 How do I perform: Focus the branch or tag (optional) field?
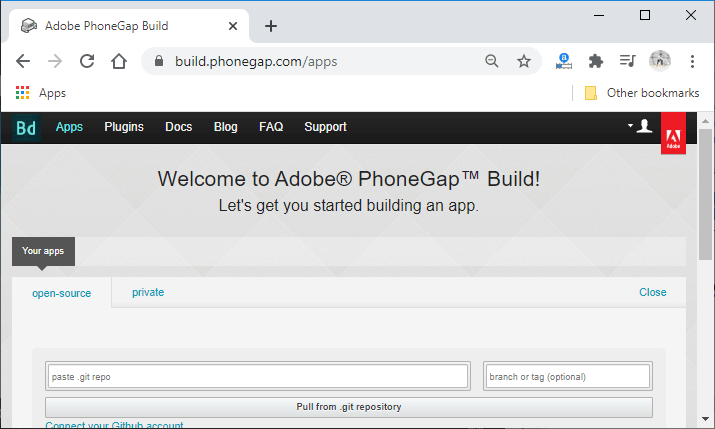point(568,376)
